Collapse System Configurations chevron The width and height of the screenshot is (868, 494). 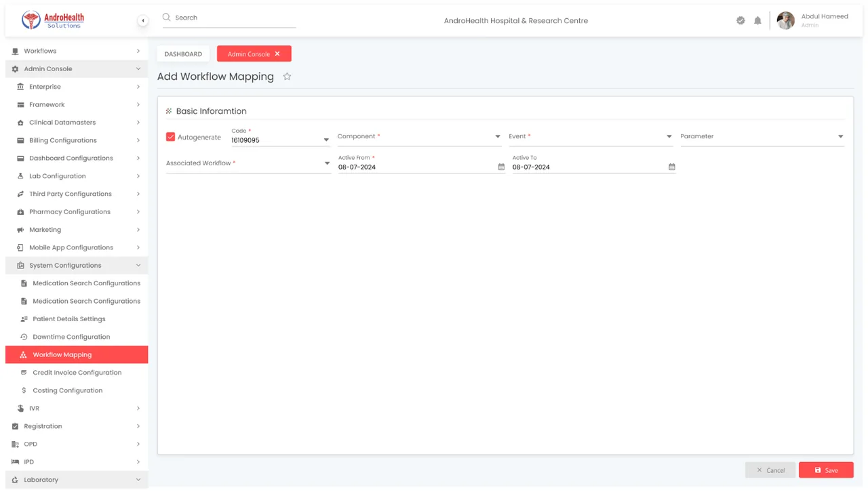[138, 266]
